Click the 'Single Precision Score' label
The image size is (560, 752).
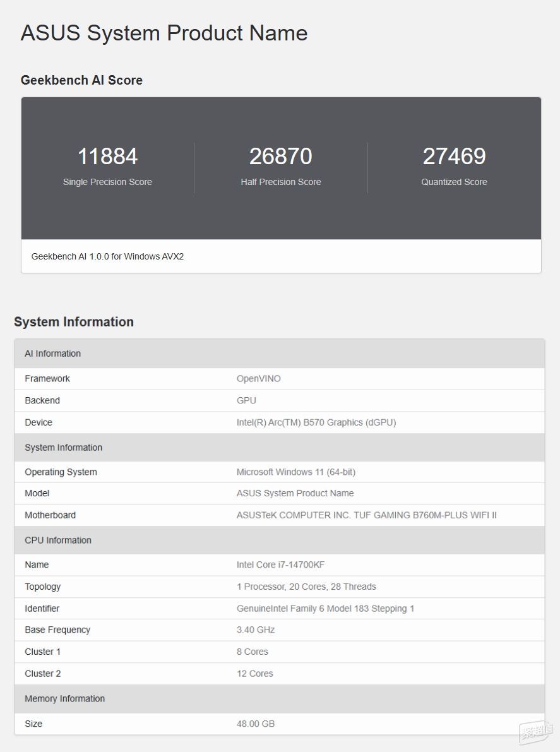tap(107, 182)
